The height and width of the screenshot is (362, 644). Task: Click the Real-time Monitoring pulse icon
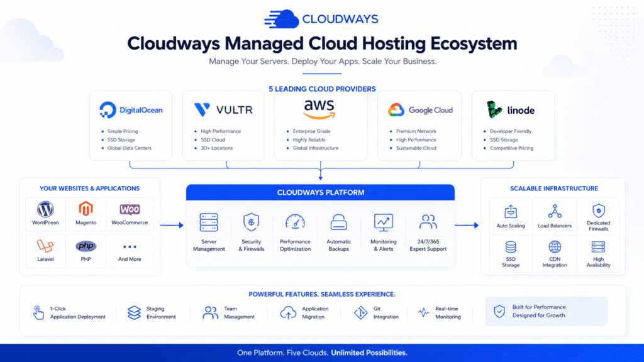point(423,313)
